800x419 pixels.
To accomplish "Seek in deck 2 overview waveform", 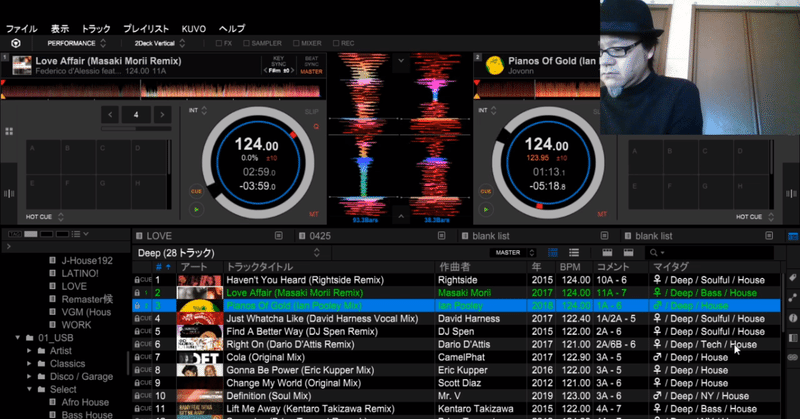I will pos(538,90).
